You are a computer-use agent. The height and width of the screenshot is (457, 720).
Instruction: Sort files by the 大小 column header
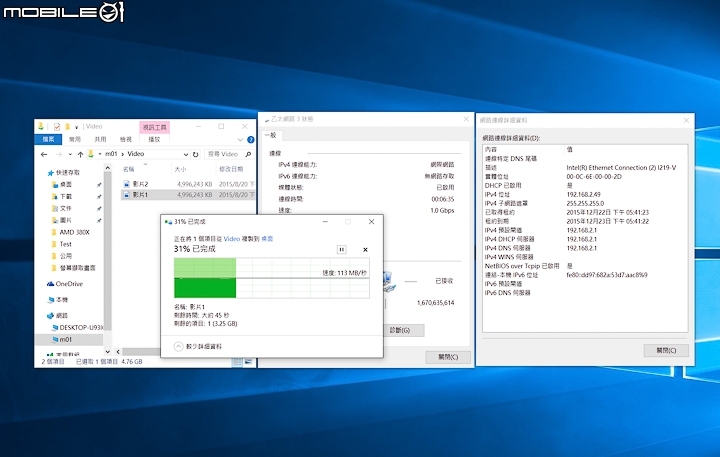180,169
